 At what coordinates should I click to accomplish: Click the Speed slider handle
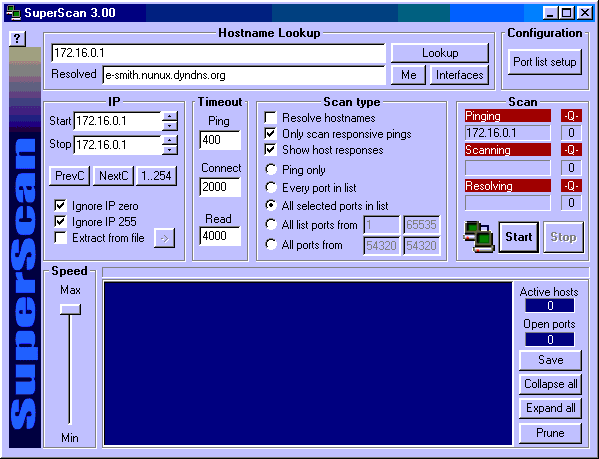(x=70, y=309)
